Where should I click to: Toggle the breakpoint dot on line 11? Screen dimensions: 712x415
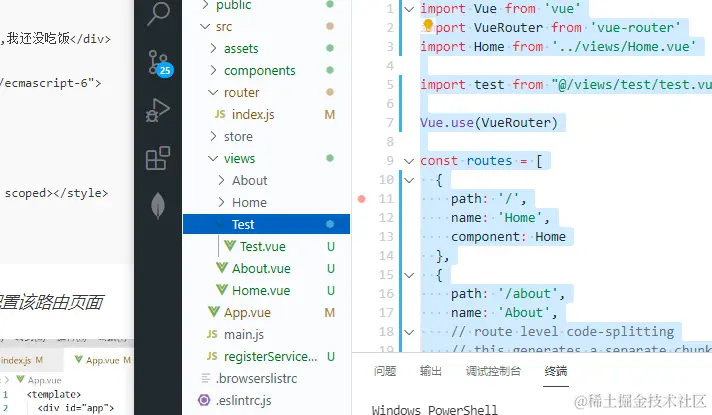click(x=361, y=199)
